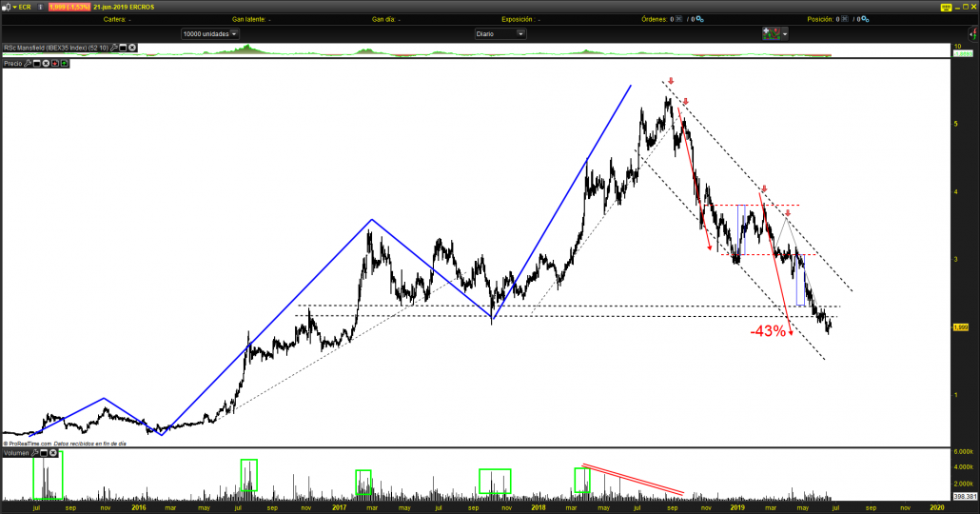Click green up-arrow icon in Precio header
The height and width of the screenshot is (514, 980).
[x=65, y=63]
